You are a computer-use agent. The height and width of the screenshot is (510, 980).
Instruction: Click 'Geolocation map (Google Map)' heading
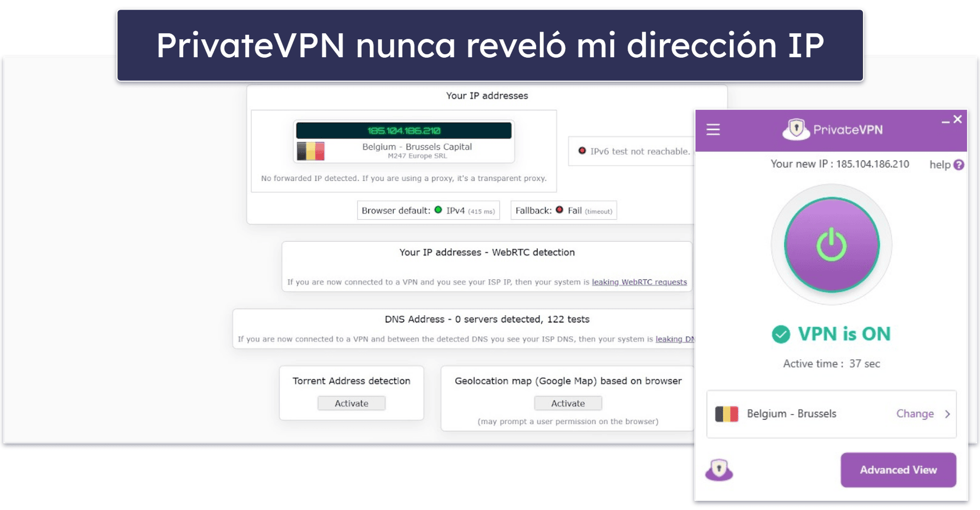tap(568, 381)
